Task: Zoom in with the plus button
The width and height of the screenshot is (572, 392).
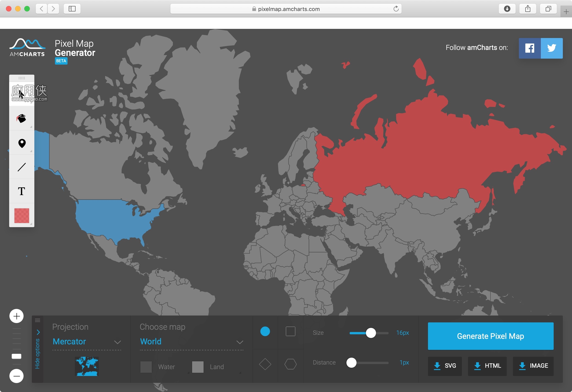Action: (x=16, y=316)
